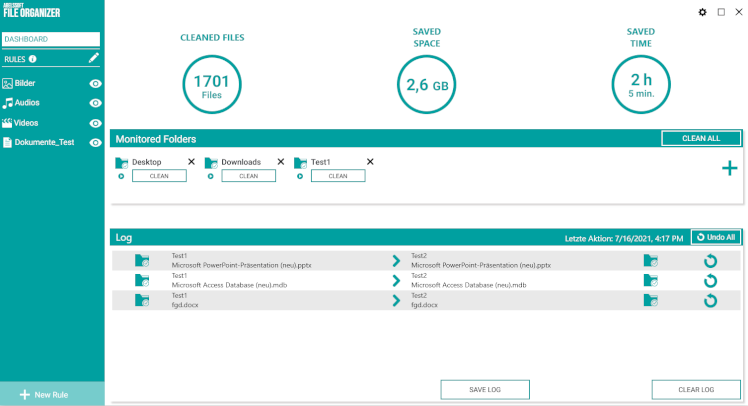Click the pencil icon to edit rules
Screen dimensions: 748x406
tap(94, 59)
